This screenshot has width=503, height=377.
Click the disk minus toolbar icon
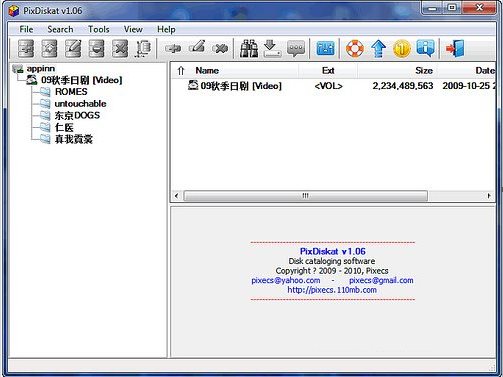(x=96, y=49)
